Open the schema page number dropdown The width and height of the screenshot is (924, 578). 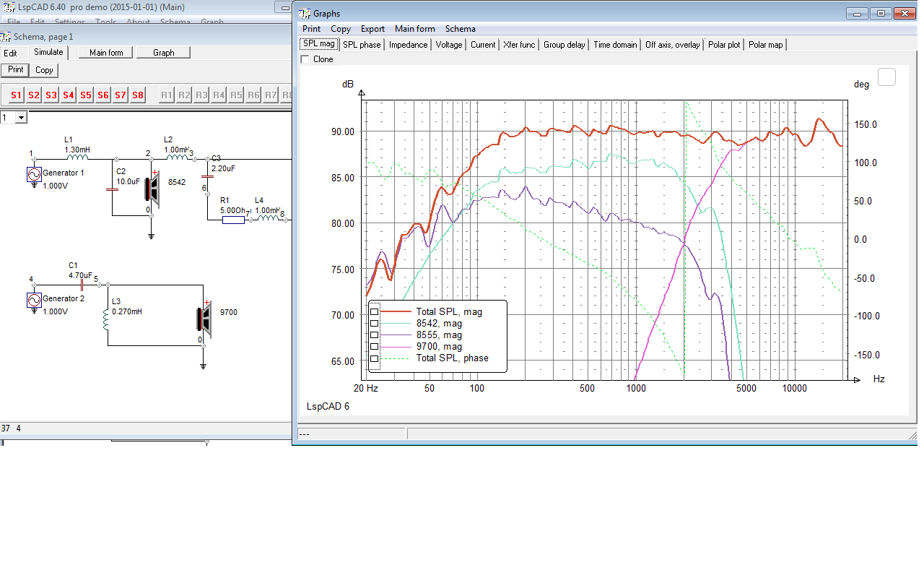pos(20,117)
